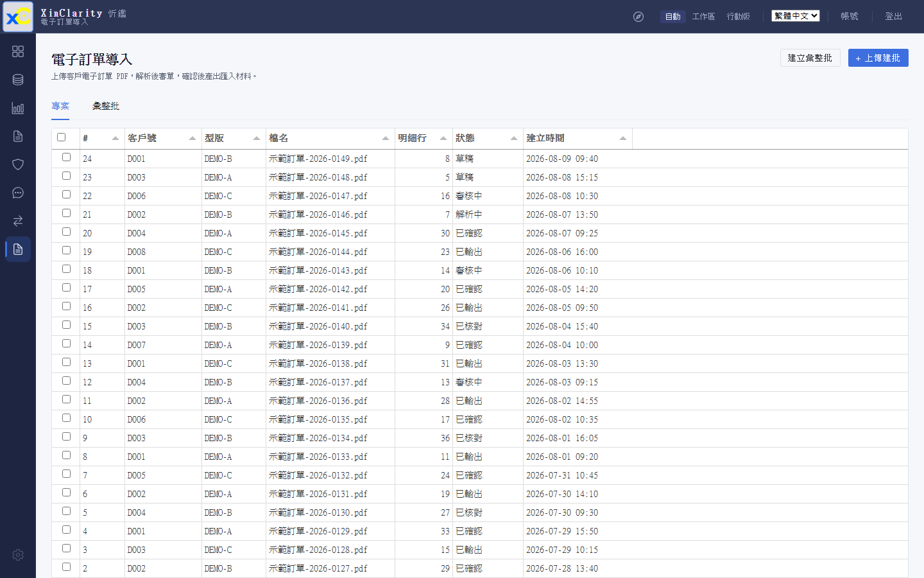Click the 已核對 status in row 9
Image resolution: width=924 pixels, height=578 pixels.
(469, 438)
